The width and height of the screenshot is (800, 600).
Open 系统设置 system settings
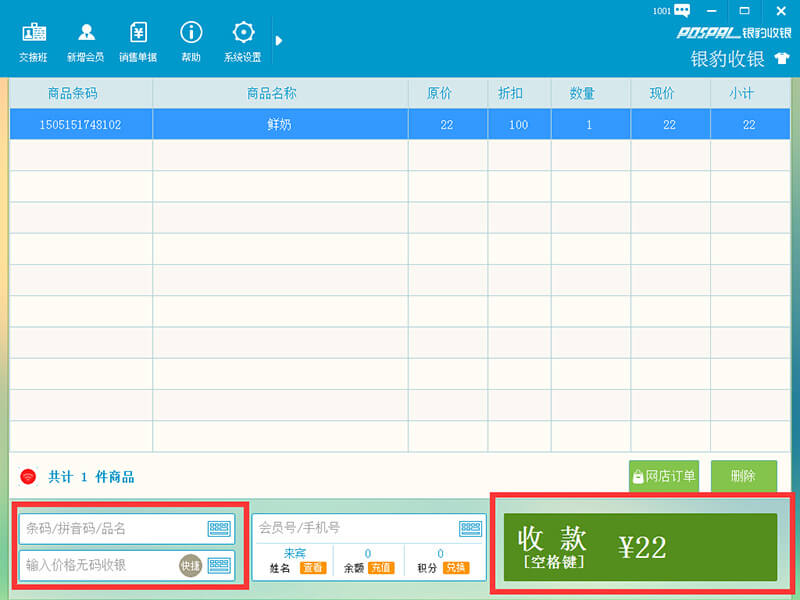(242, 41)
